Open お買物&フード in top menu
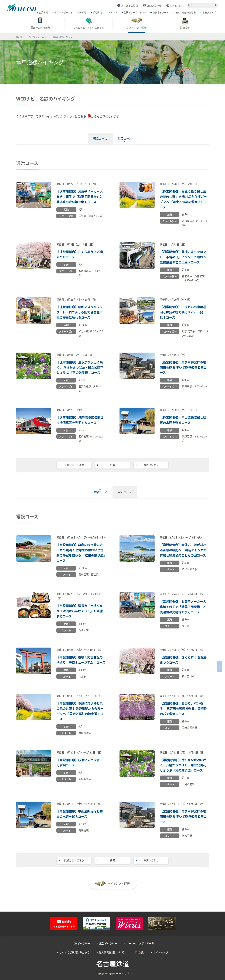The image size is (225, 980). point(159,13)
